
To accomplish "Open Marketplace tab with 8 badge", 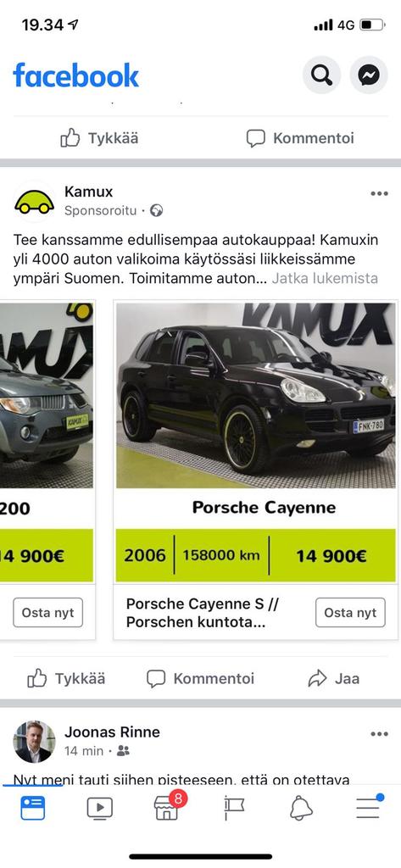I will (167, 807).
